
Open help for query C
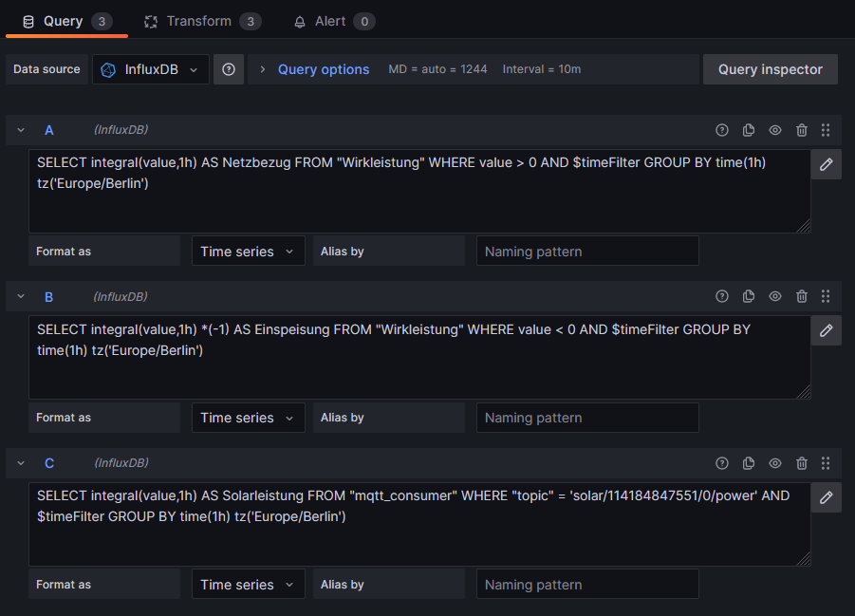click(722, 463)
